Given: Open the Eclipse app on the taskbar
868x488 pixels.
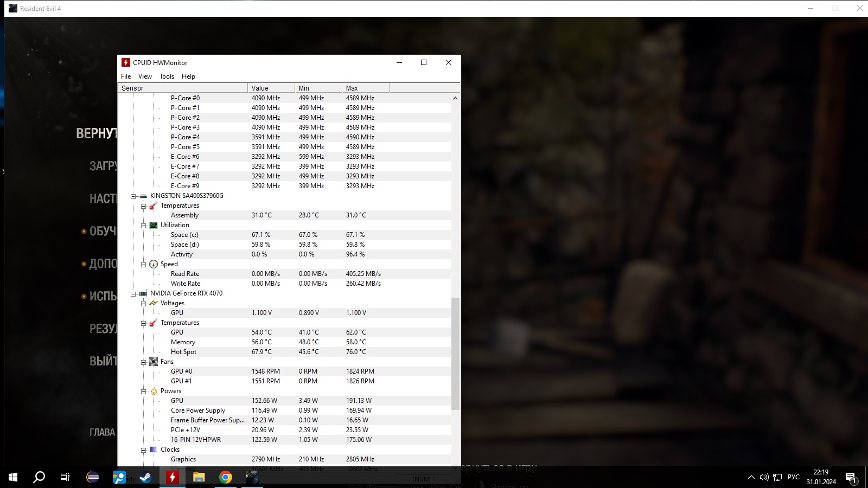Looking at the screenshot, I should (93, 477).
